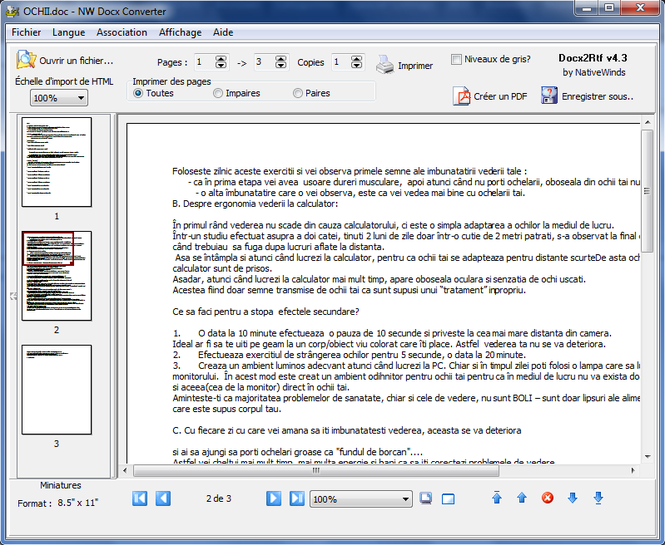Adjust the start page number spinner
The height and width of the screenshot is (545, 665).
[221, 62]
